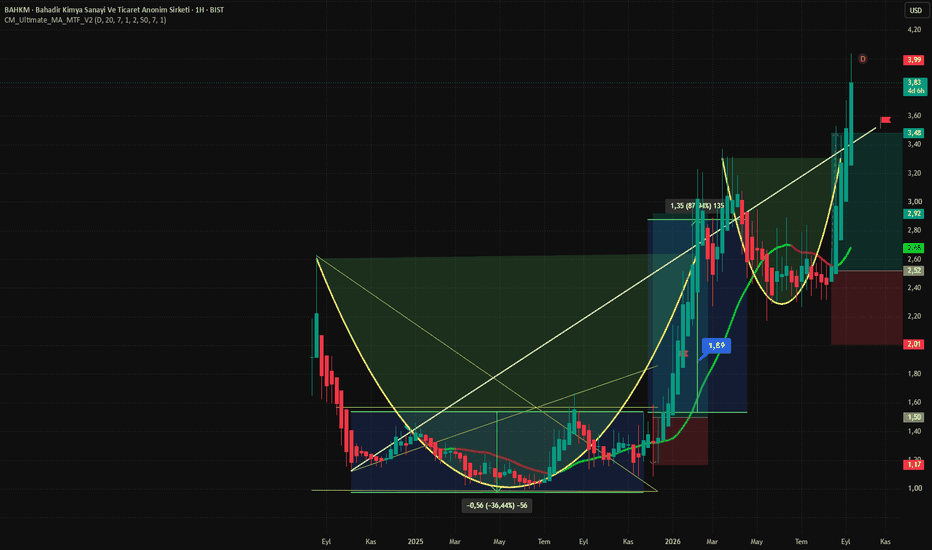Click the 2025 time axis label
The width and height of the screenshot is (932, 550).
415,542
